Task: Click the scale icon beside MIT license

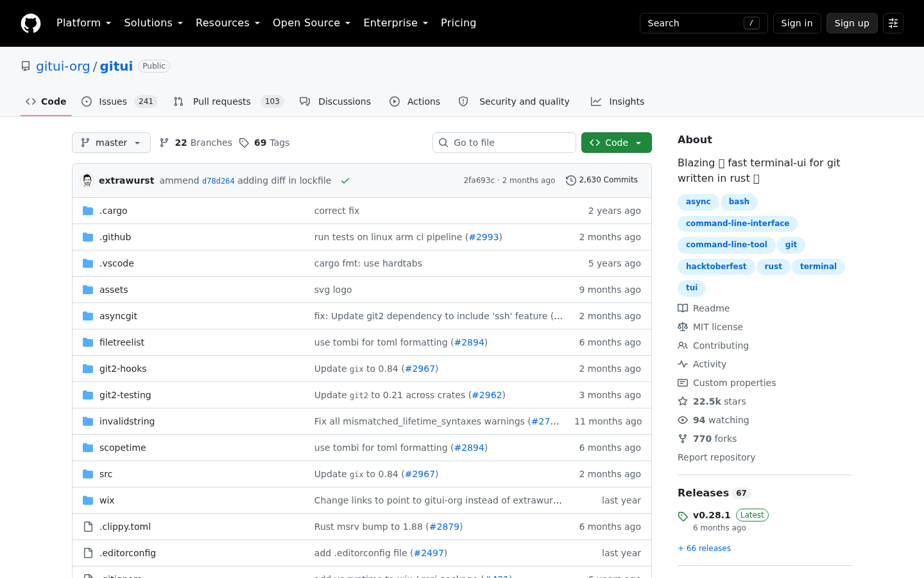Action: pos(683,327)
